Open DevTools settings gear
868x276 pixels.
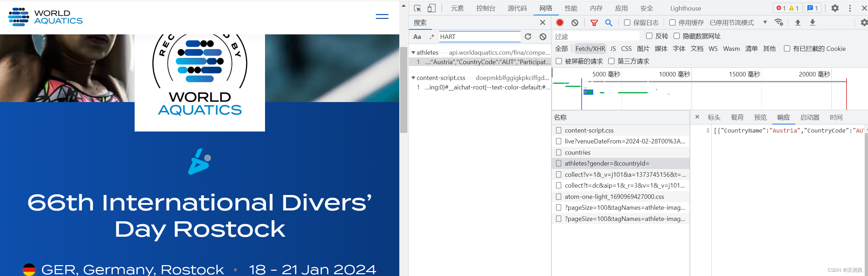(835, 8)
